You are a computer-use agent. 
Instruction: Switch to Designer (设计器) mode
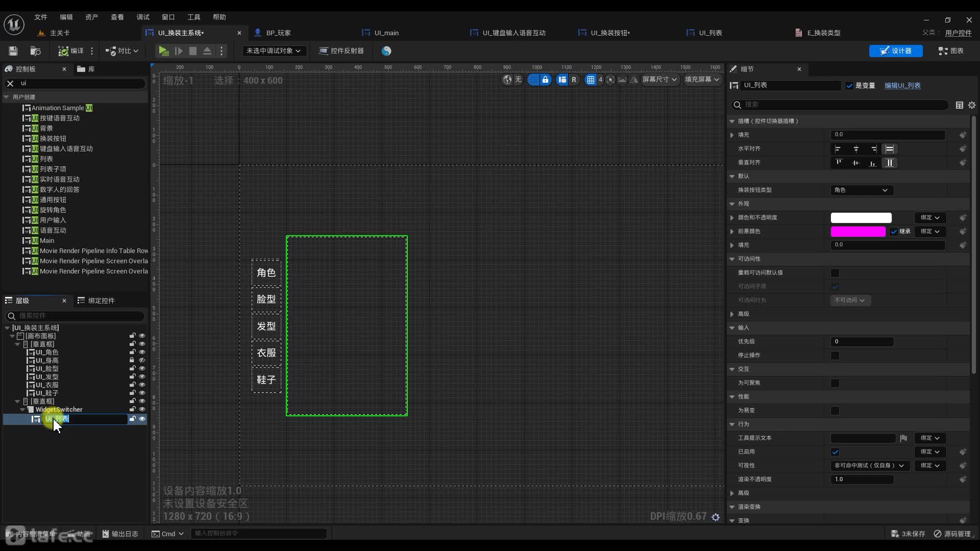tap(896, 51)
